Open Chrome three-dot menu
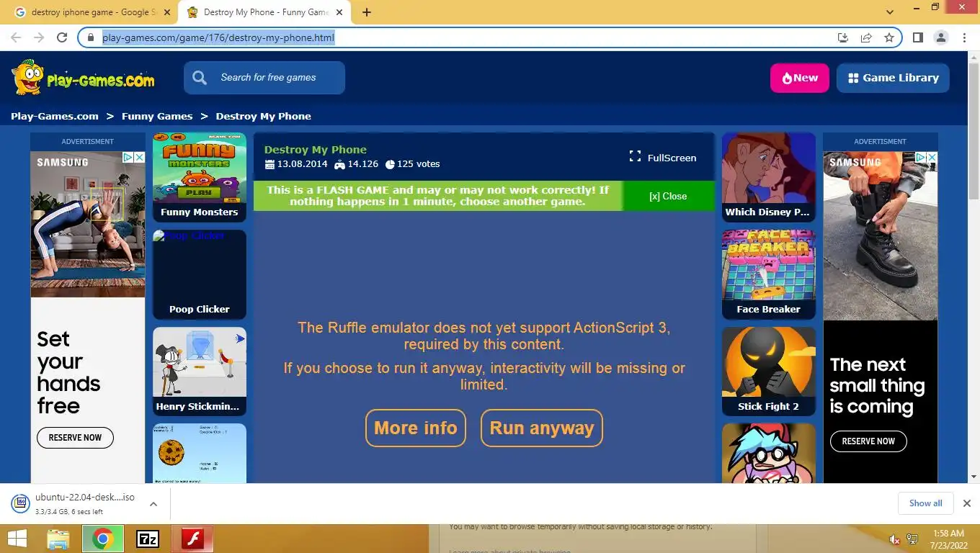 click(964, 37)
